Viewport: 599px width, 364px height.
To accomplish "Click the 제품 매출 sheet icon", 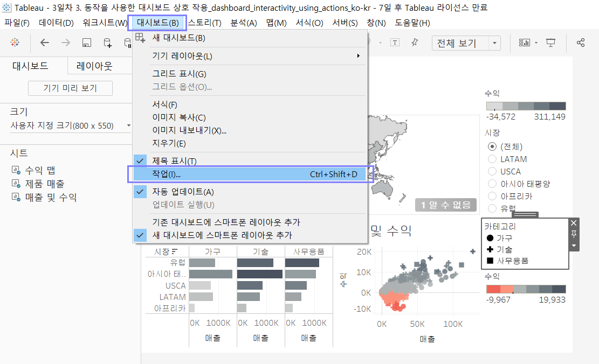I will click(16, 184).
